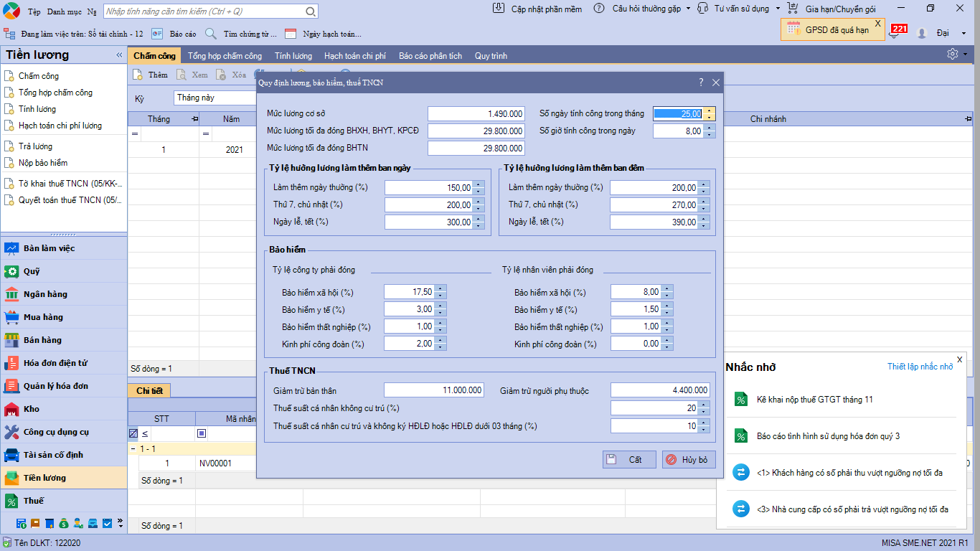
Task: Open Công cụ dụng cụ module
Action: [64, 432]
